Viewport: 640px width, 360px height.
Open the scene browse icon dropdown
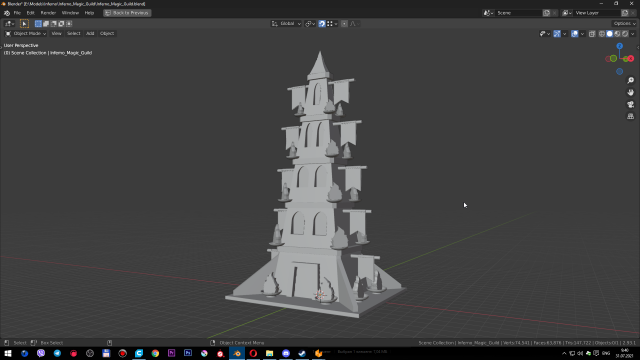[x=488, y=13]
